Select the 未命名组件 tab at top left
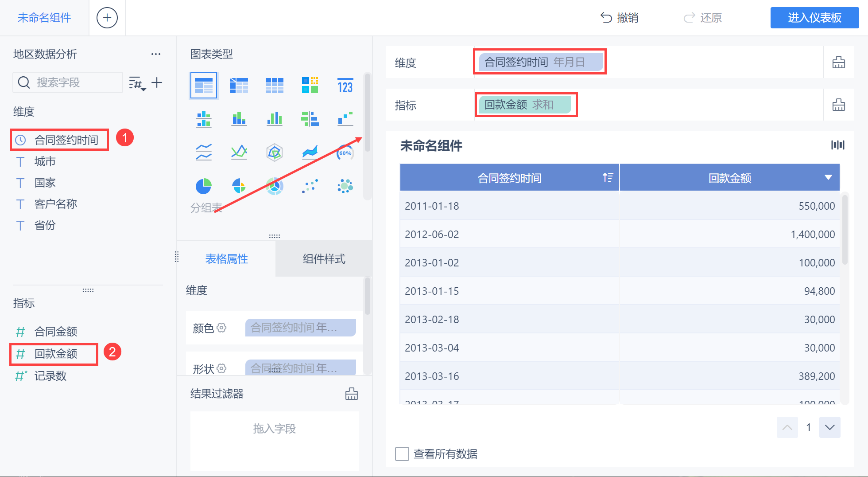Viewport: 868px width, 477px height. (44, 18)
